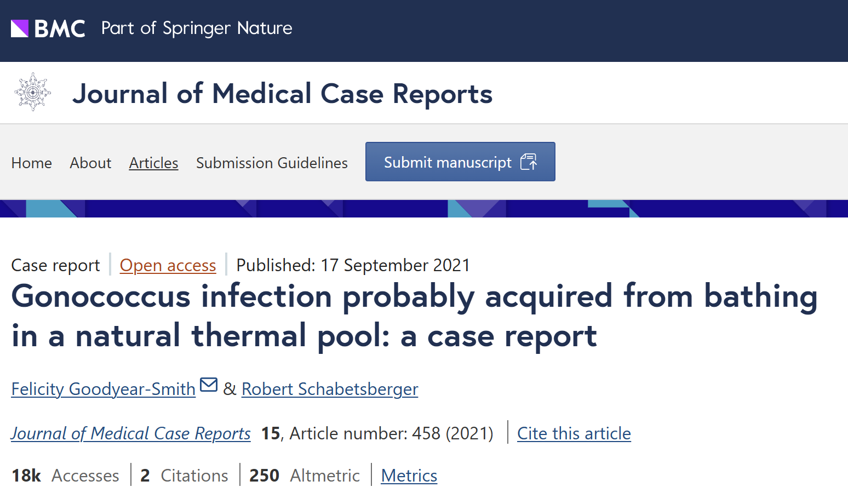848x504 pixels.
Task: Click the Submit manuscript button
Action: [x=460, y=162]
